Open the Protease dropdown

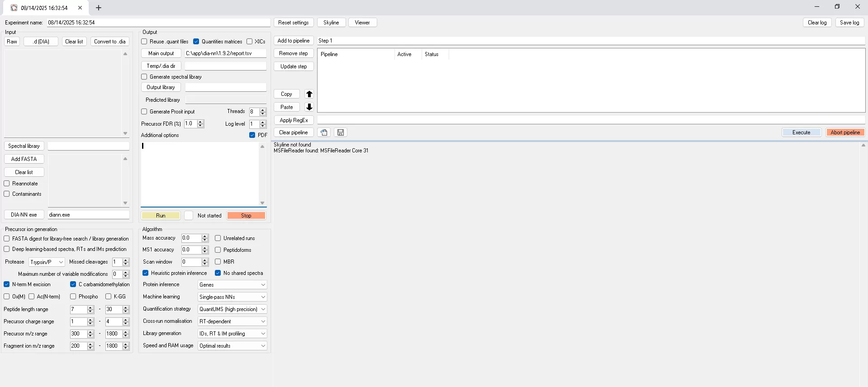pyautogui.click(x=47, y=262)
